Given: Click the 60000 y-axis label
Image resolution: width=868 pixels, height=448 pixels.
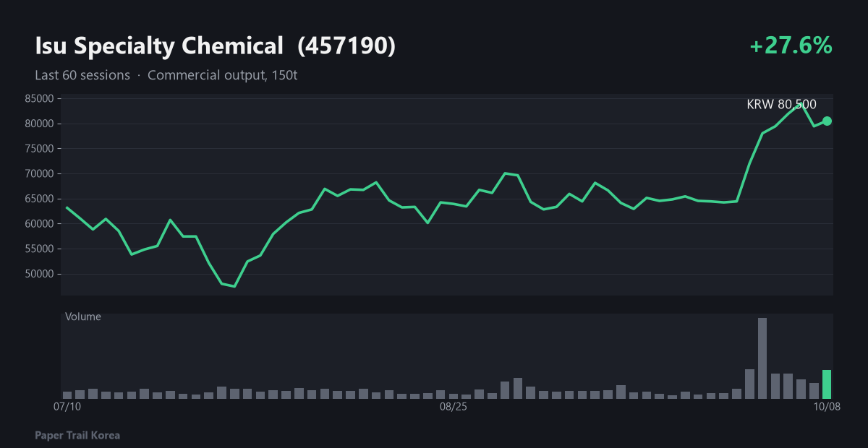Looking at the screenshot, I should pos(40,224).
